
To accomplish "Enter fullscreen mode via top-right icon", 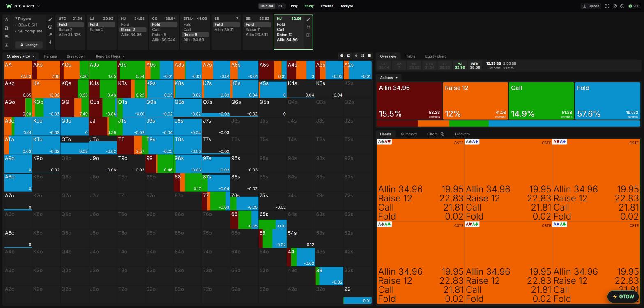I will (x=607, y=6).
